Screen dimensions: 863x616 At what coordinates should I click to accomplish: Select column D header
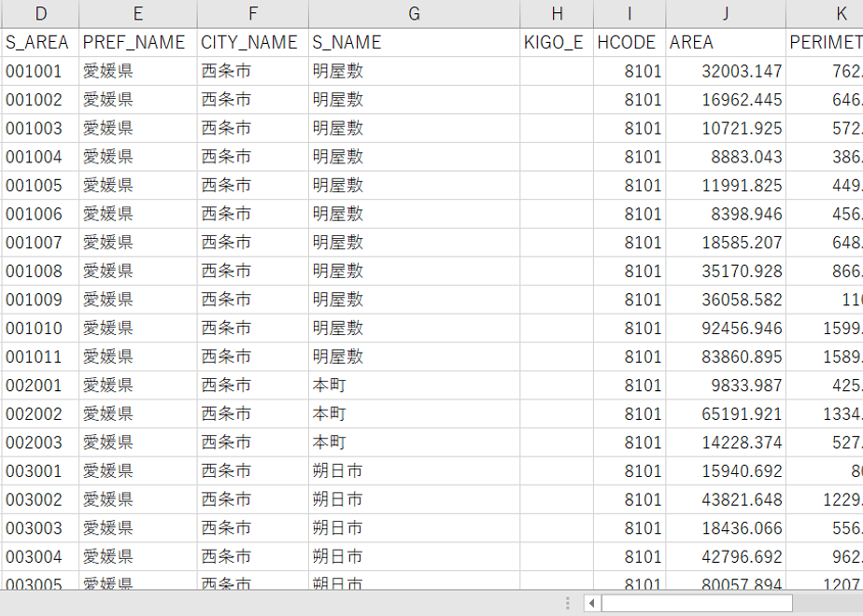[x=40, y=14]
